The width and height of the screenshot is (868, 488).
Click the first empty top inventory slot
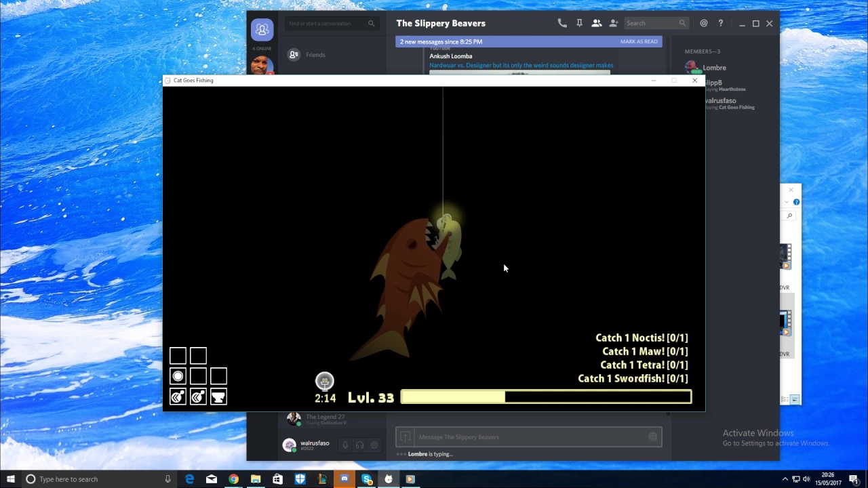(178, 356)
